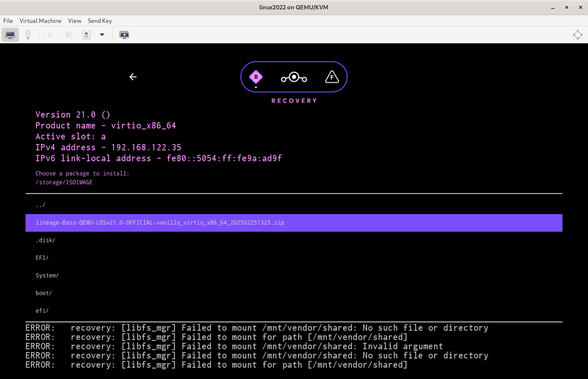
Task: Click the LineageOS logo icon
Action: 294,77
